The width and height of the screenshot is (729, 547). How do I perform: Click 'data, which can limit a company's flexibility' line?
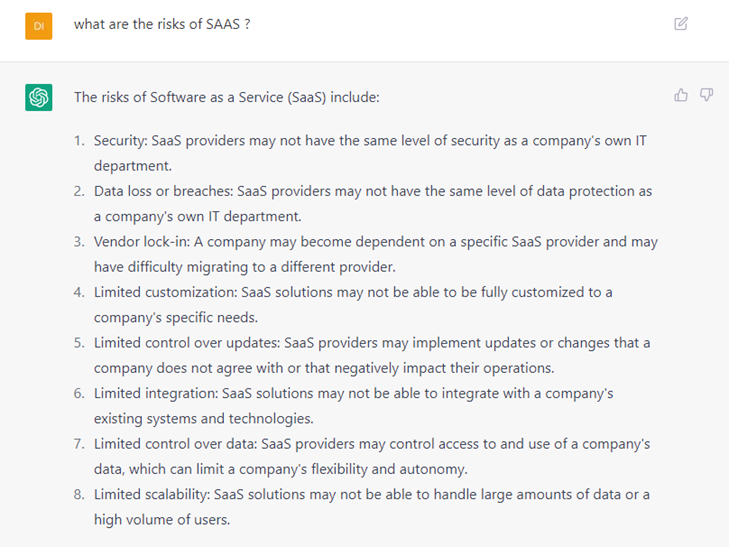click(x=281, y=469)
